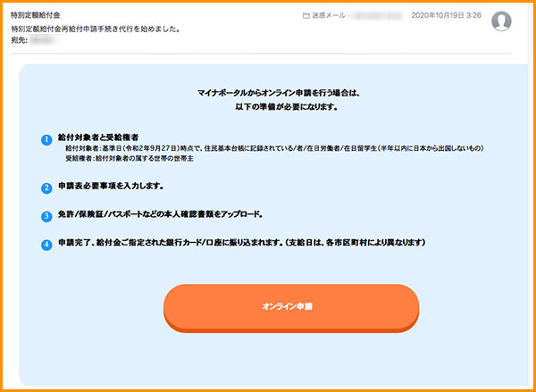The width and height of the screenshot is (536, 392).
Task: Click the 迷惑メール folder icon
Action: [x=306, y=16]
